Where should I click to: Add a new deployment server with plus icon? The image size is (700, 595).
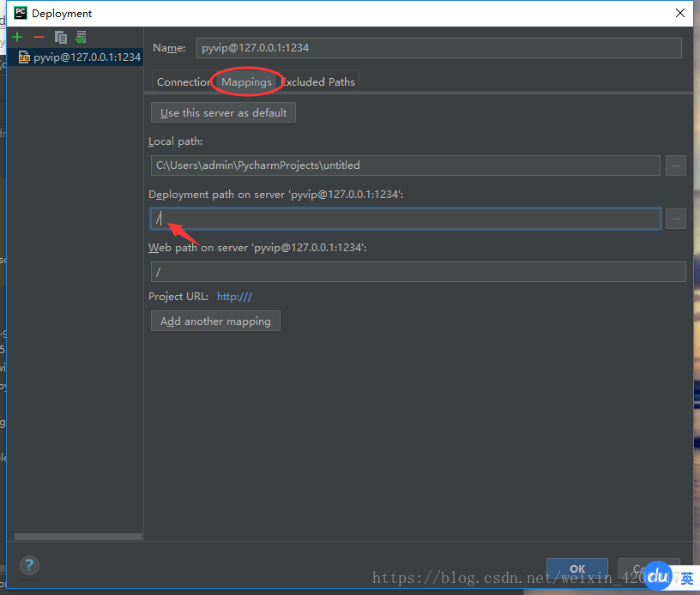(x=17, y=37)
